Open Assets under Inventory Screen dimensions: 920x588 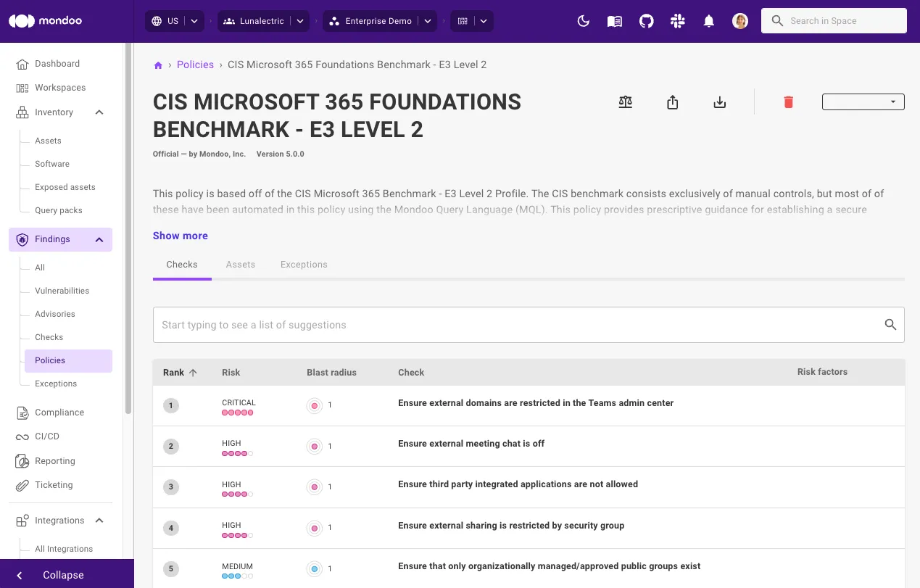[49, 141]
